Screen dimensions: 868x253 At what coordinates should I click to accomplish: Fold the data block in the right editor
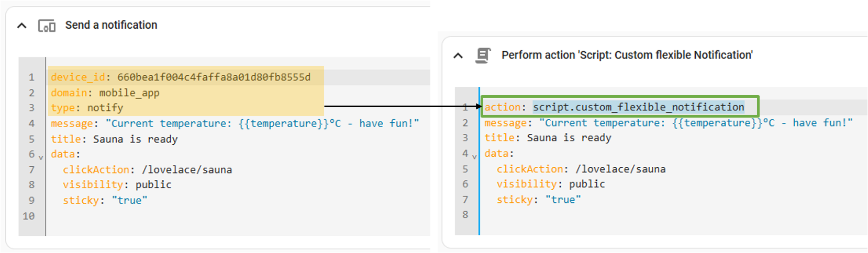coord(474,156)
